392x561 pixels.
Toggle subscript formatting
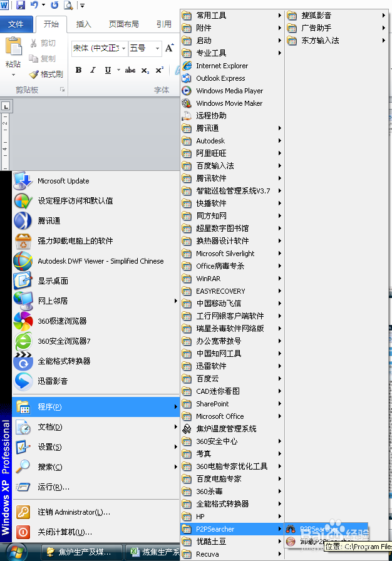click(145, 71)
